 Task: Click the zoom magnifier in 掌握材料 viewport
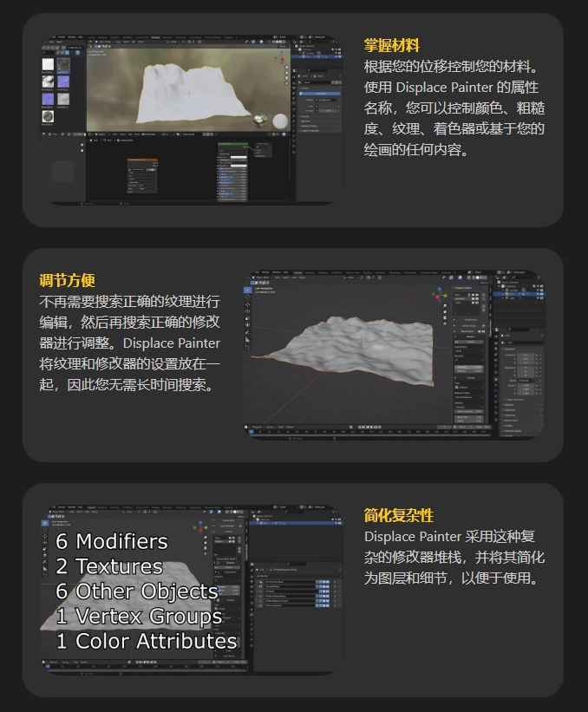(x=286, y=67)
